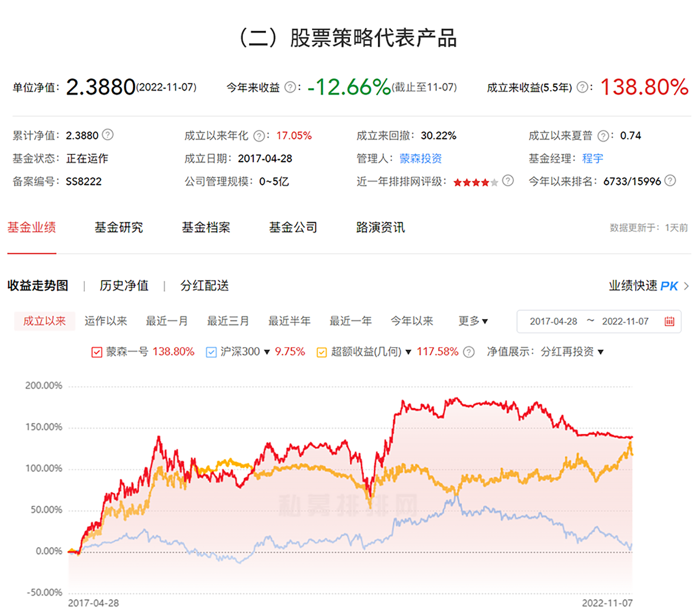Screen dimensions: 697x616
Task: Click help icon next to 今年来收益
Action: 290,87
